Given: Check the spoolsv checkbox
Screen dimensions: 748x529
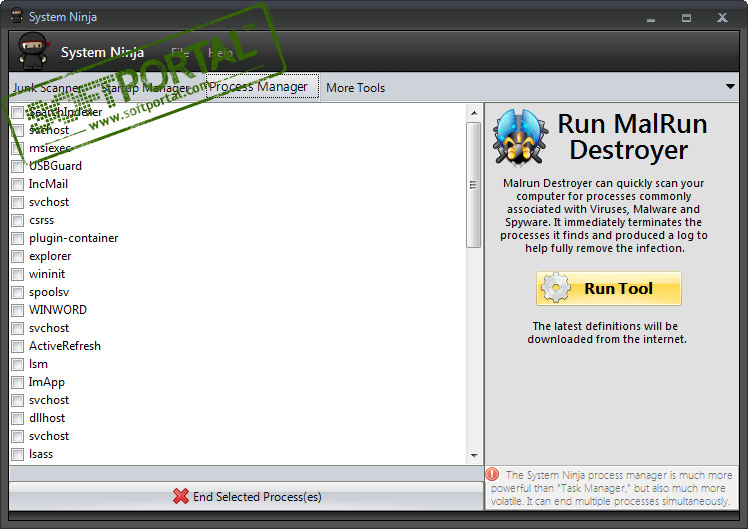Looking at the screenshot, I should click(18, 292).
